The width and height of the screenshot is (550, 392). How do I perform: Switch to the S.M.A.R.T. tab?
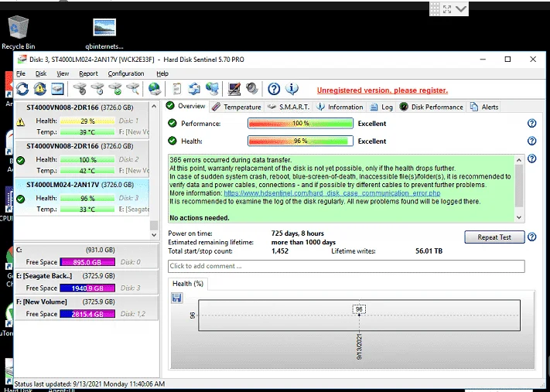[x=289, y=107]
